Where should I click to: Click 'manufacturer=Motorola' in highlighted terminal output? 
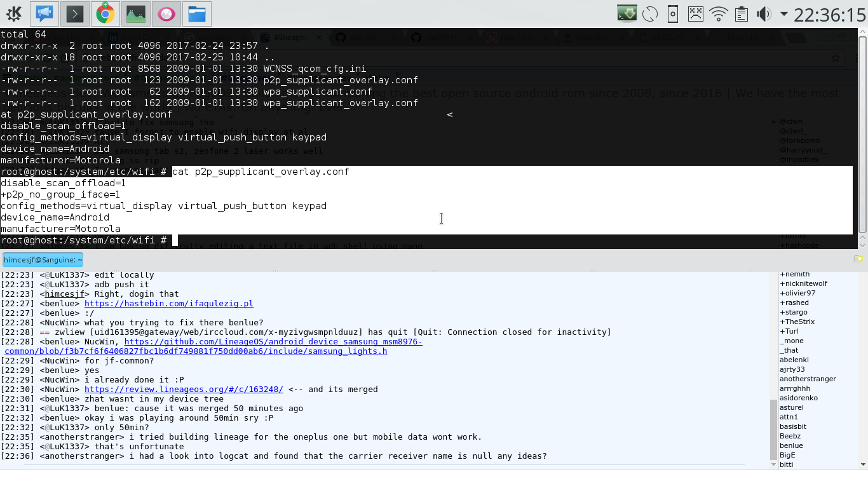(x=60, y=229)
